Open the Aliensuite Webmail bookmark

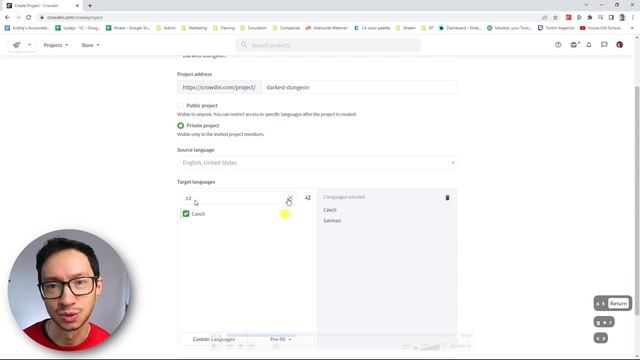(x=327, y=28)
